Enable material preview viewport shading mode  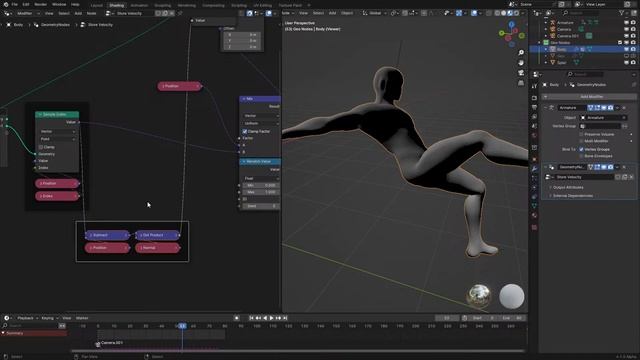tap(510, 13)
